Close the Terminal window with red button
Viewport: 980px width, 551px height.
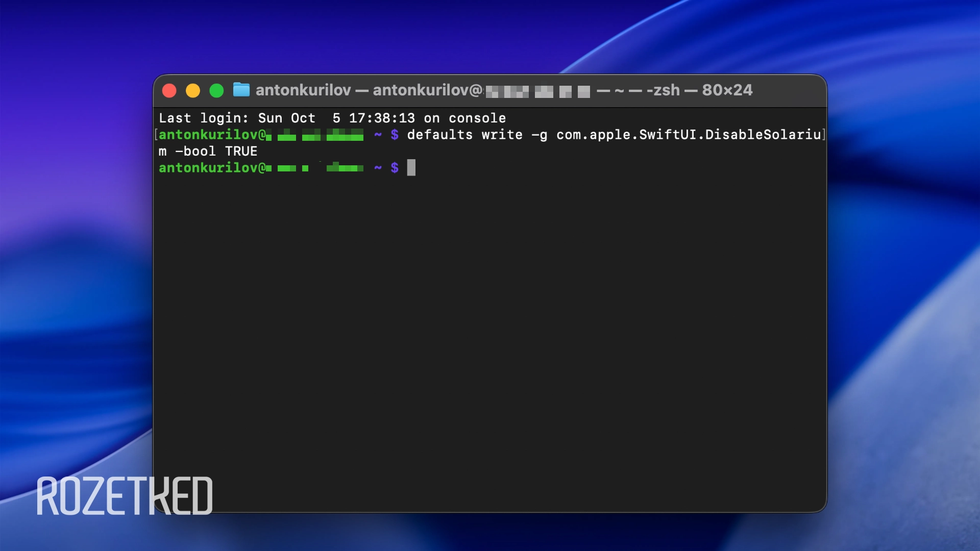pyautogui.click(x=169, y=91)
